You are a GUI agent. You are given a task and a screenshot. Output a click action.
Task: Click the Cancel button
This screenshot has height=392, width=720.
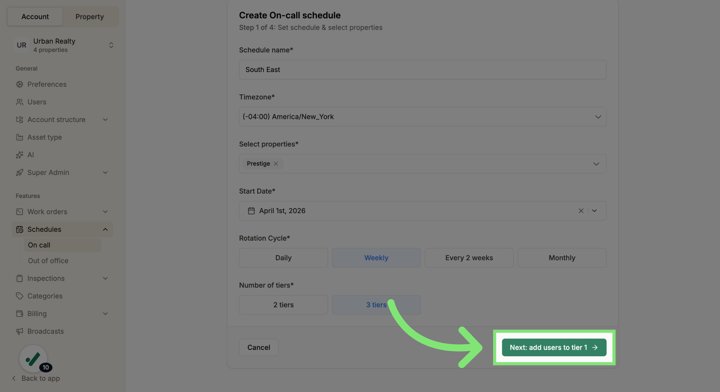[x=259, y=347]
